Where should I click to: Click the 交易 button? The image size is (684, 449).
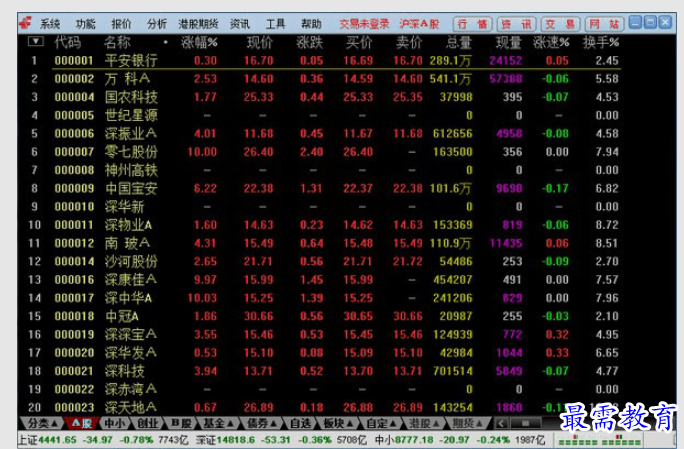coord(561,24)
